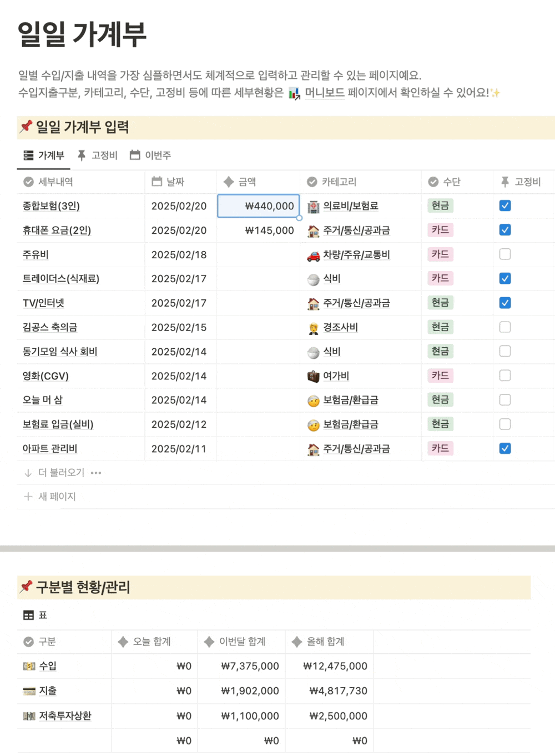Open the 머니보드 page link
This screenshot has height=756, width=555.
coord(325,93)
